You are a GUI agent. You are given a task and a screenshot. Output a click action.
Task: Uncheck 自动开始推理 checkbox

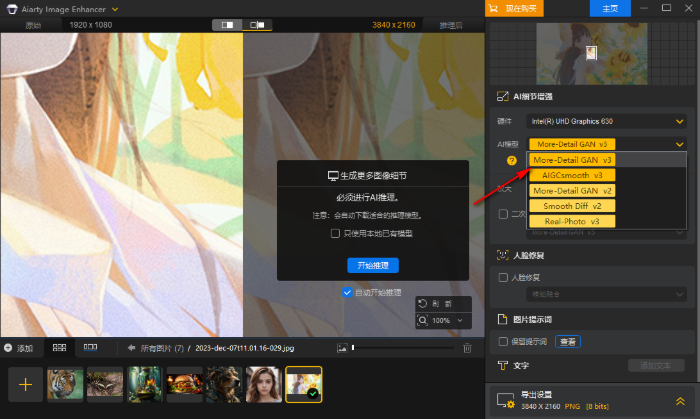(347, 292)
